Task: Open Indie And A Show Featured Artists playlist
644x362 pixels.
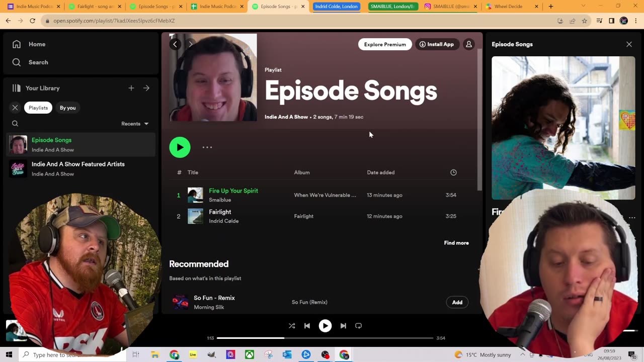Action: pyautogui.click(x=81, y=169)
